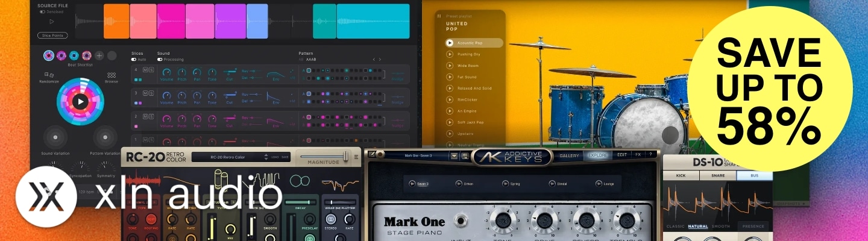Click the XLN Audio logo

tap(46, 196)
